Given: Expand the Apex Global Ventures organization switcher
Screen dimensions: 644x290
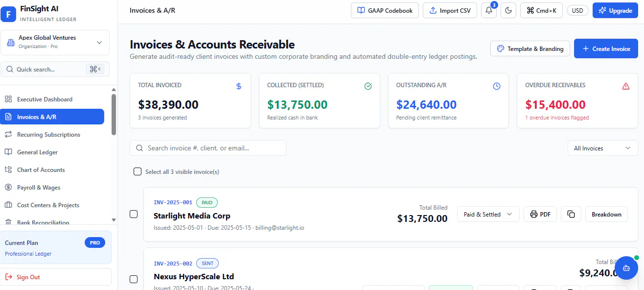Looking at the screenshot, I should (55, 42).
